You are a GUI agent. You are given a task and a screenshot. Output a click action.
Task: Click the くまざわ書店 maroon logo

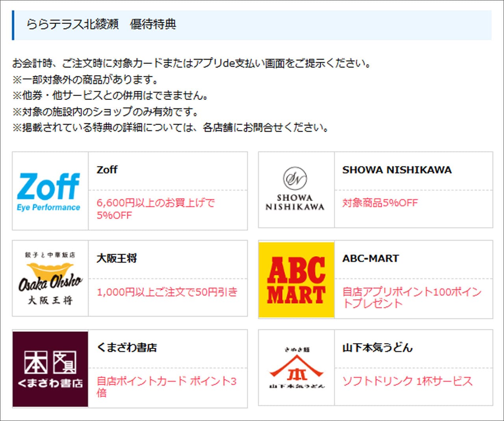click(x=50, y=369)
